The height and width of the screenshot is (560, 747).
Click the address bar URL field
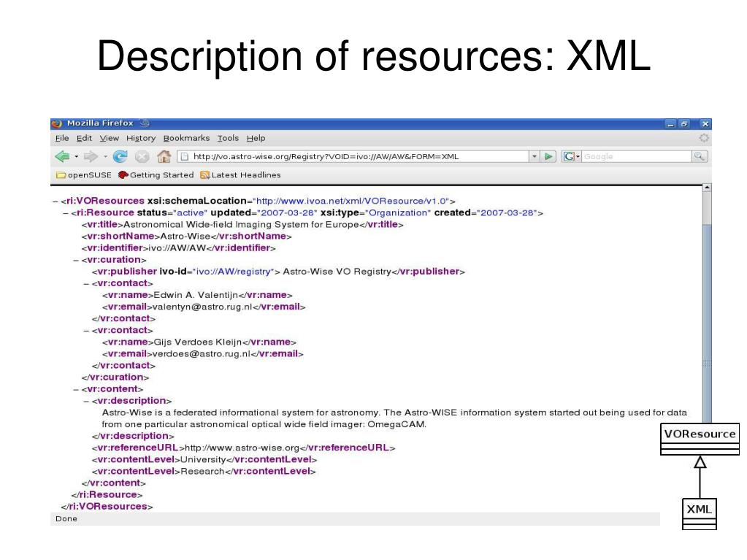point(353,156)
